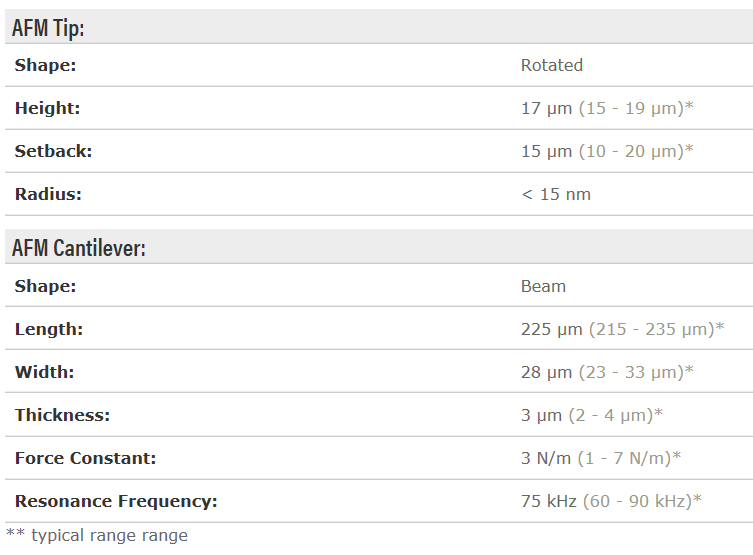The image size is (753, 555).
Task: Select the Length row label
Action: pyautogui.click(x=49, y=329)
